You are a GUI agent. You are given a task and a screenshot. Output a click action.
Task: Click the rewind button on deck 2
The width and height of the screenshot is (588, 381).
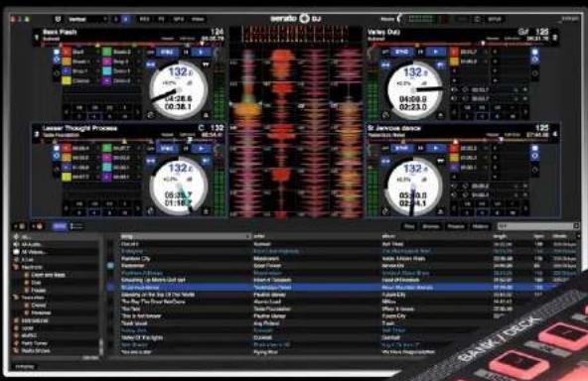tap(385, 64)
